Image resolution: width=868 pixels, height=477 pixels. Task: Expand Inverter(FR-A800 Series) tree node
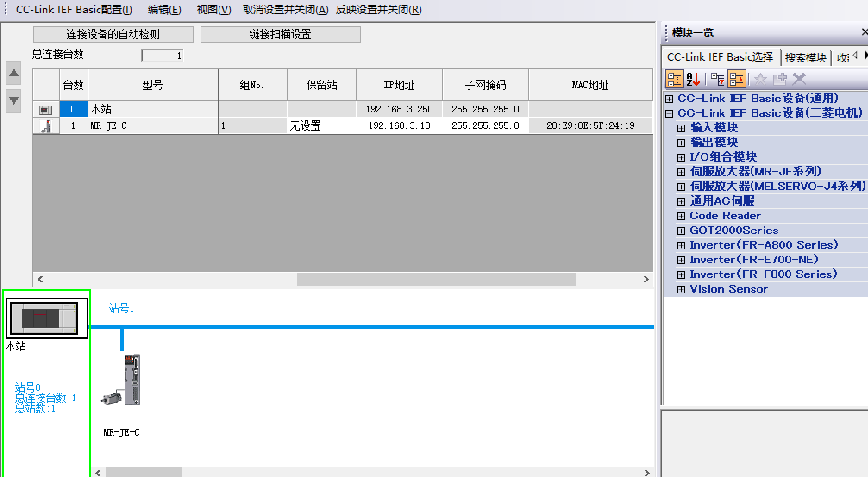(681, 245)
